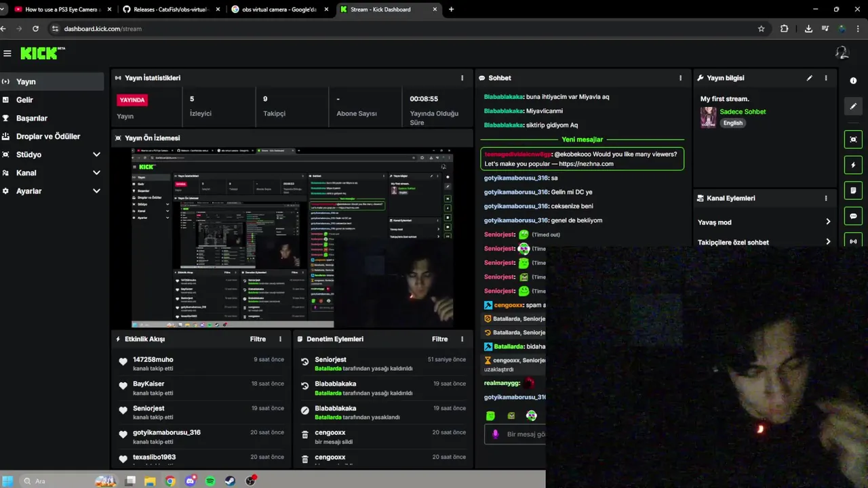Click the Seniorjest ban removed moderation entry
This screenshot has height=488, width=868.
(x=383, y=364)
